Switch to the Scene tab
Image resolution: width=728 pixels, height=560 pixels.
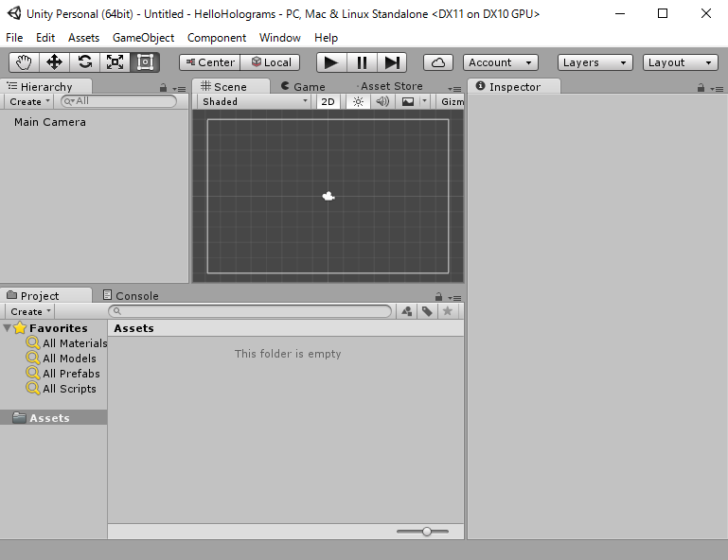(x=231, y=86)
